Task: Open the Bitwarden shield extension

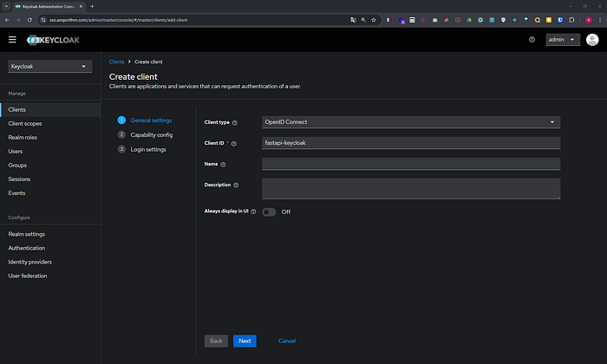Action: 560,20
